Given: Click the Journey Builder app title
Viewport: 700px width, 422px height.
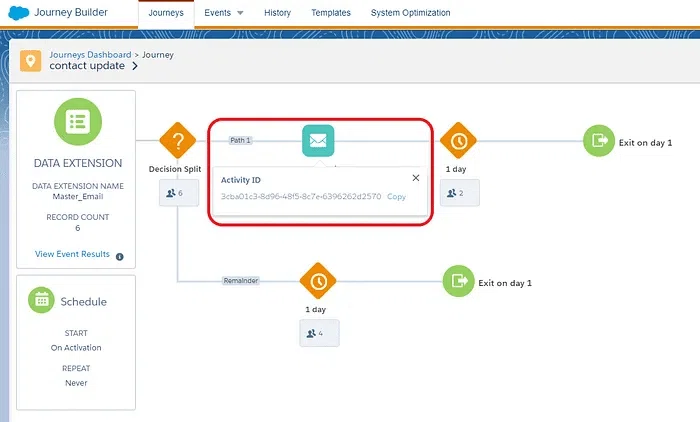Looking at the screenshot, I should [x=71, y=13].
